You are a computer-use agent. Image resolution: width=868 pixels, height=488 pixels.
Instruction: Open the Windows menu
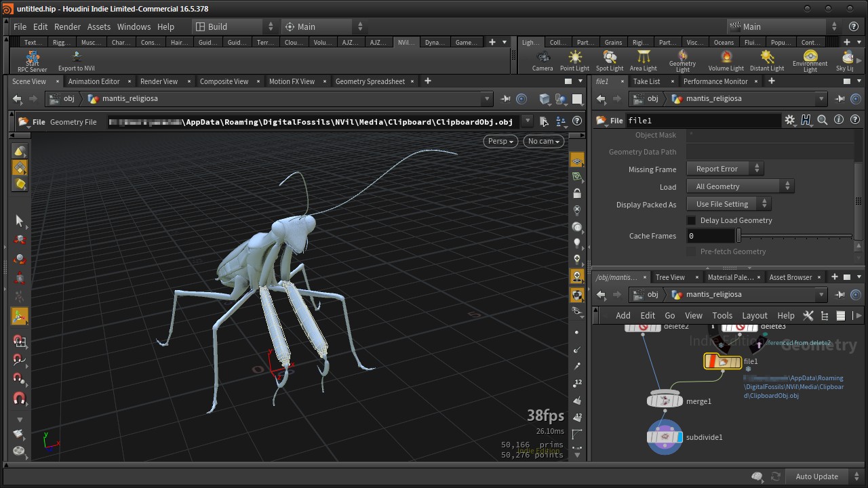[134, 26]
